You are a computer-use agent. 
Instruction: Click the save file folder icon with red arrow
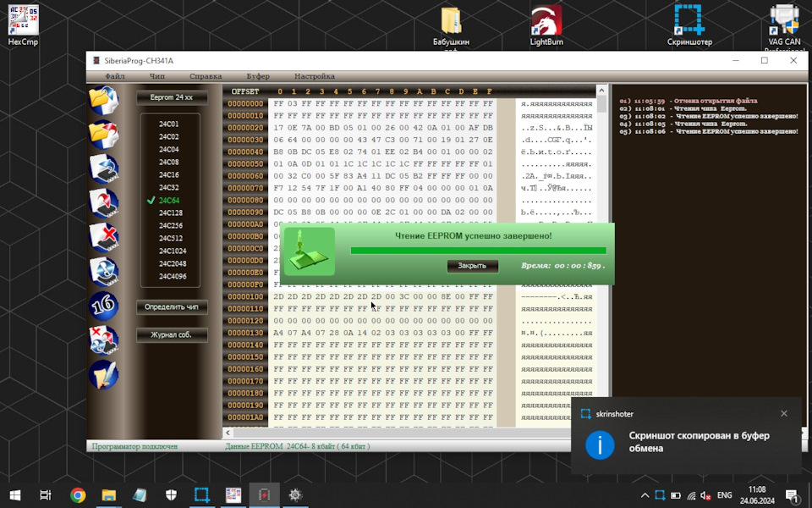tap(103, 134)
